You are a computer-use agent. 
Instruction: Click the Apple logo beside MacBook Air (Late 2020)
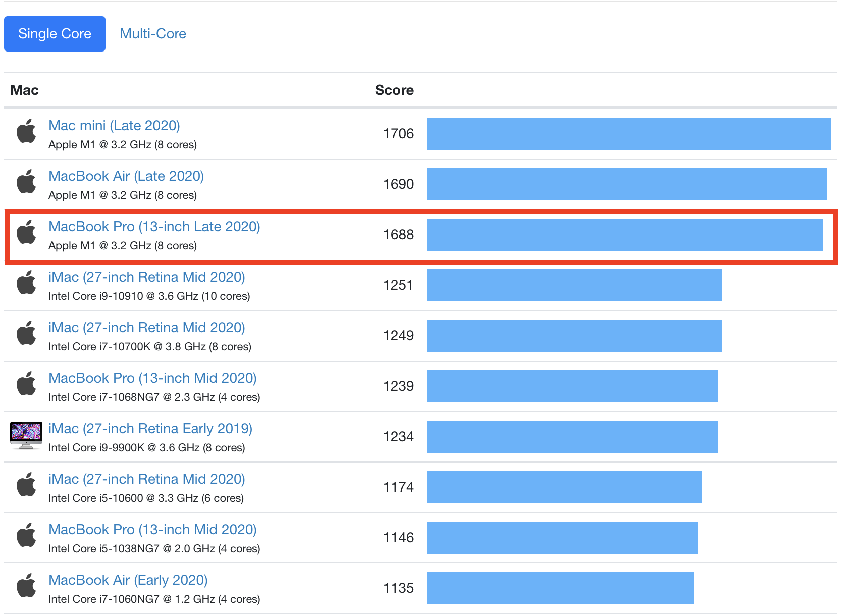[x=26, y=182]
